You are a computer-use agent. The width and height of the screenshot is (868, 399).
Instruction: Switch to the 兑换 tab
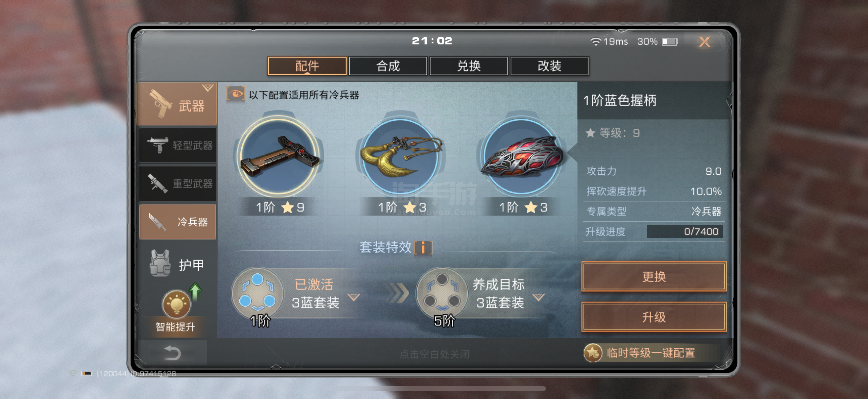tap(469, 66)
